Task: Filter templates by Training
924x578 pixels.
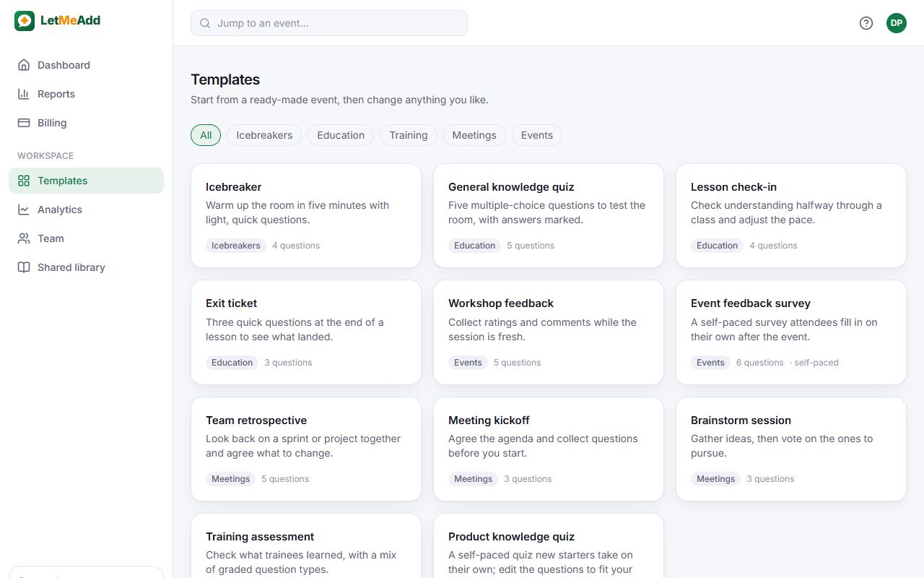Action: [x=409, y=135]
